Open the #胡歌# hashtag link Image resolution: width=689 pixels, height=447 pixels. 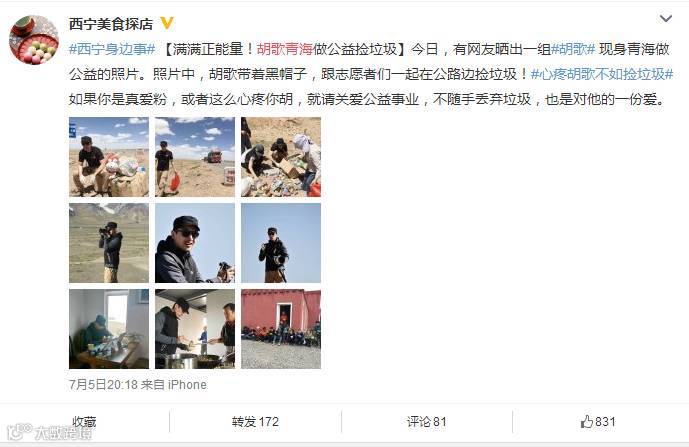coord(573,49)
